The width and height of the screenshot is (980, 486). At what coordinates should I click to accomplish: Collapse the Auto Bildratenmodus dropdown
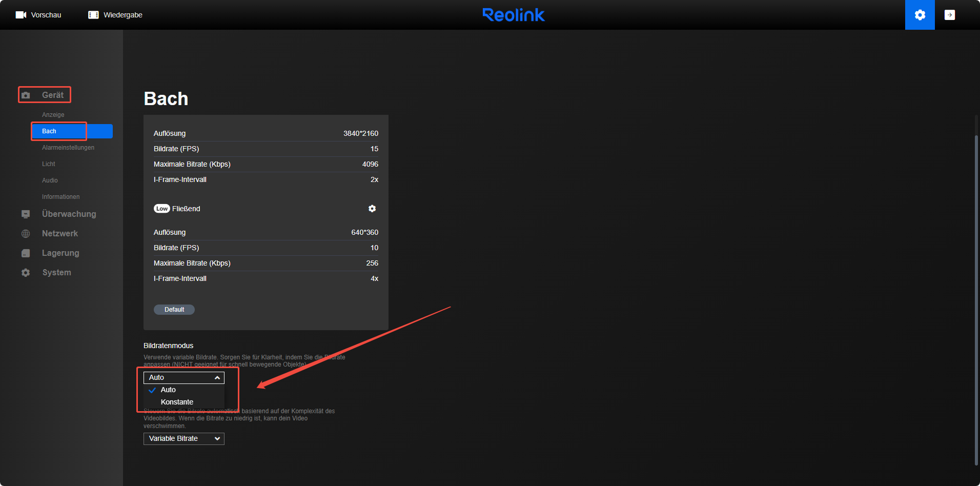tap(184, 377)
